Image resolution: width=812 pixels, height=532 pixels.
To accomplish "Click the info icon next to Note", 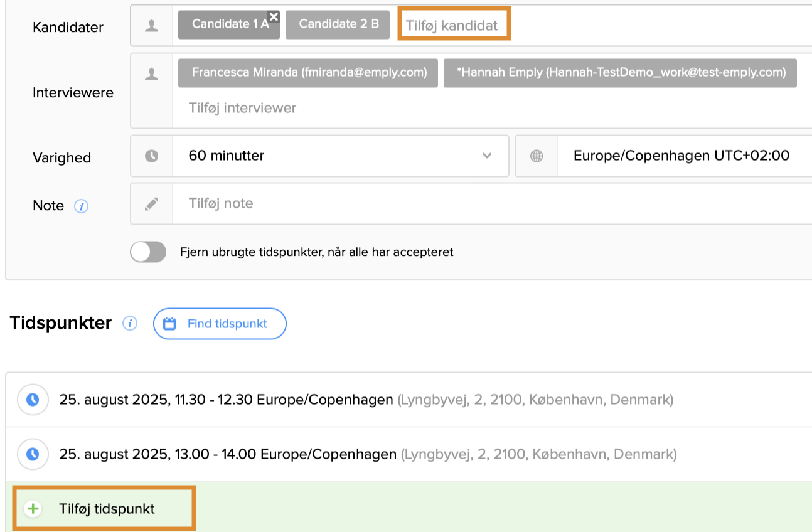I will pyautogui.click(x=82, y=206).
